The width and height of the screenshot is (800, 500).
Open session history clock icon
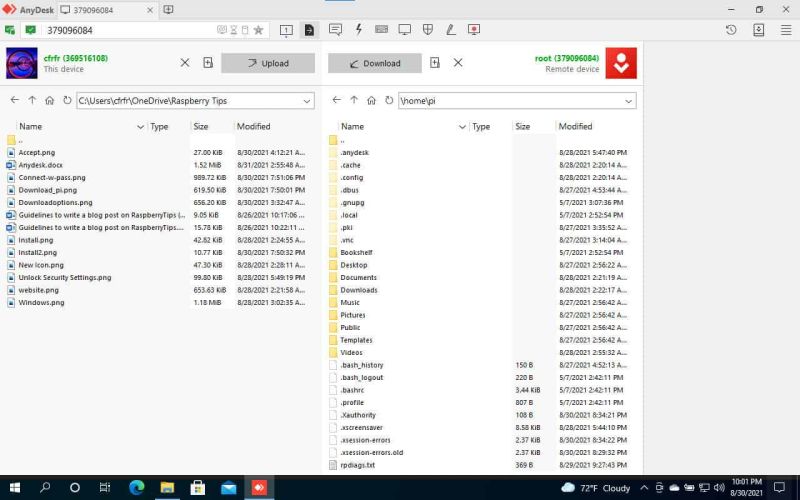(x=731, y=30)
